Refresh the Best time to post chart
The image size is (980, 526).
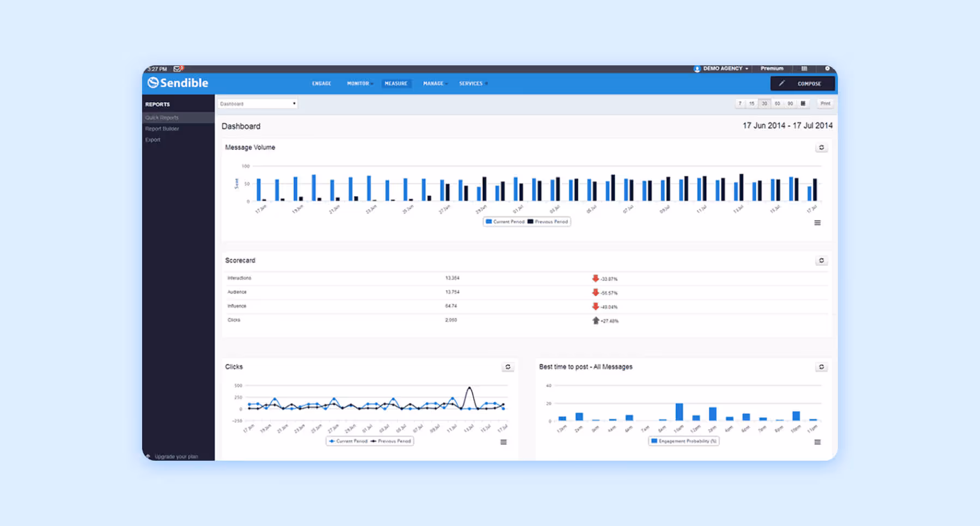click(x=822, y=367)
